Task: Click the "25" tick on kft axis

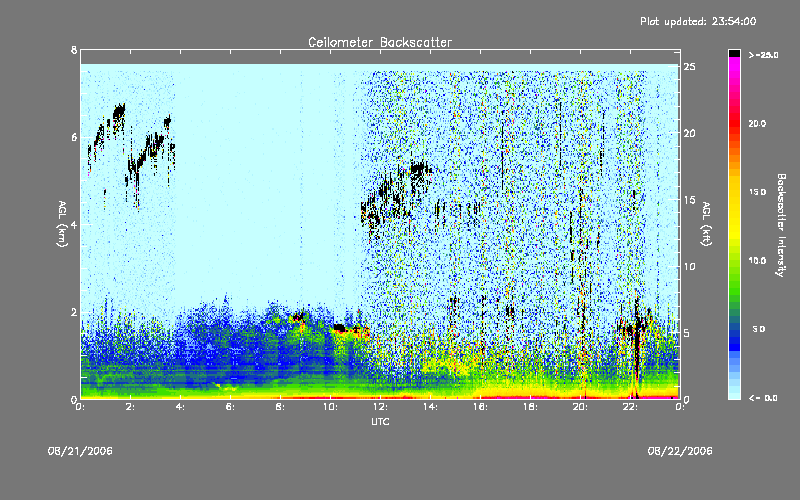Action: point(690,67)
